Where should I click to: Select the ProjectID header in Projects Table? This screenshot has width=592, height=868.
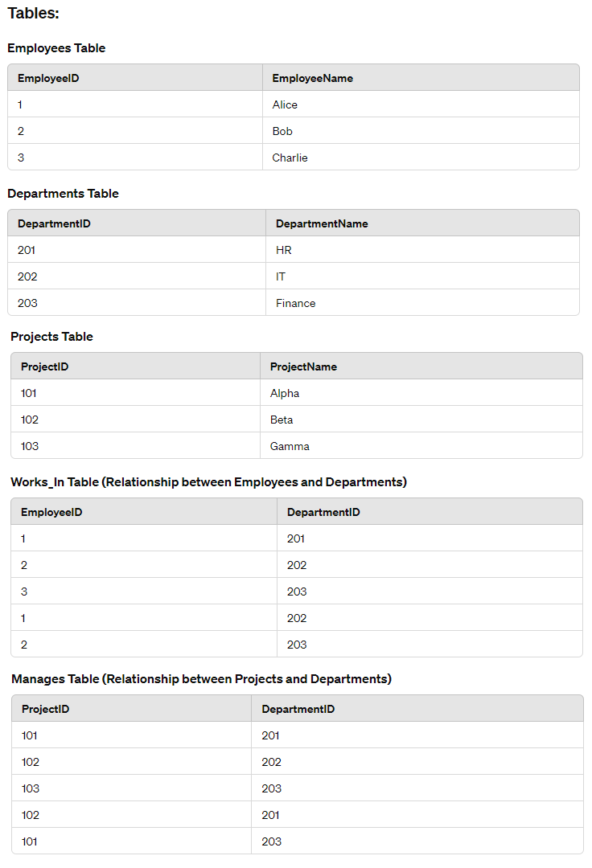(44, 366)
